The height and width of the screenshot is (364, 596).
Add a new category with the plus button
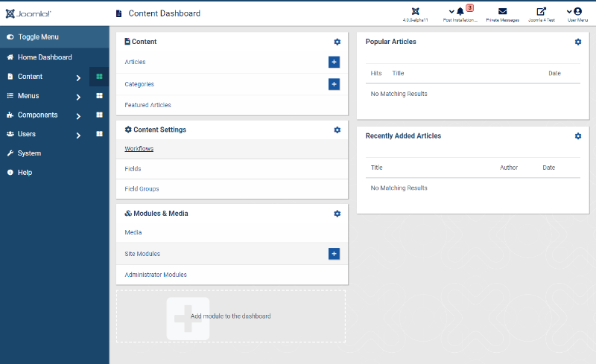pyautogui.click(x=334, y=84)
